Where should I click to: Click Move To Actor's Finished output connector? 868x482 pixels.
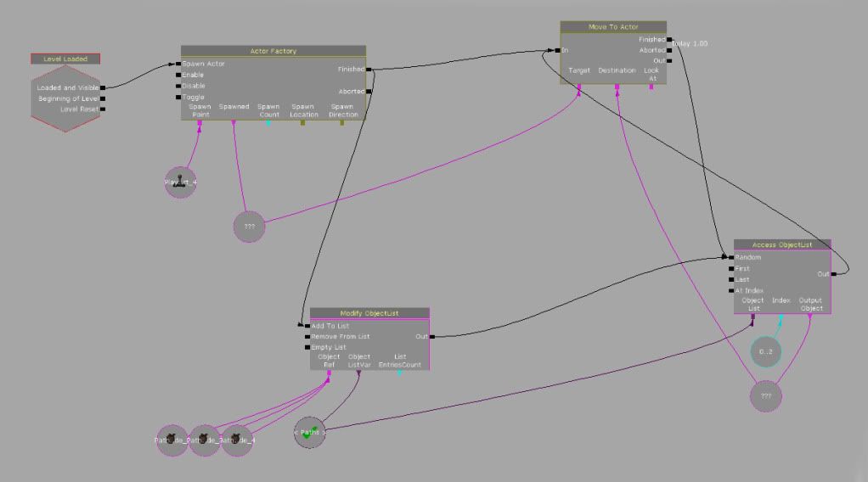669,40
